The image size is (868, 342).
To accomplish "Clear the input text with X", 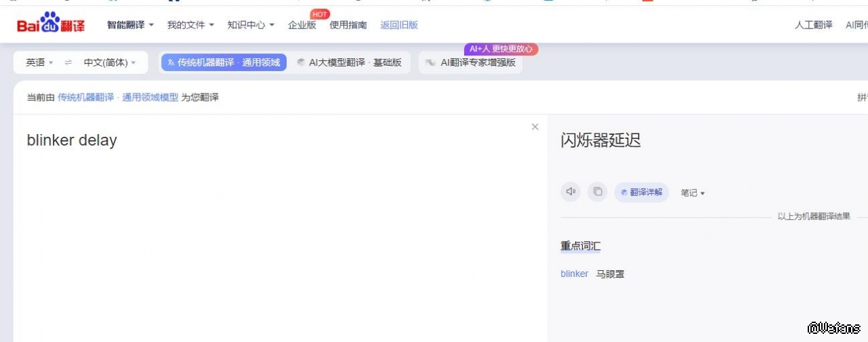I will 535,127.
